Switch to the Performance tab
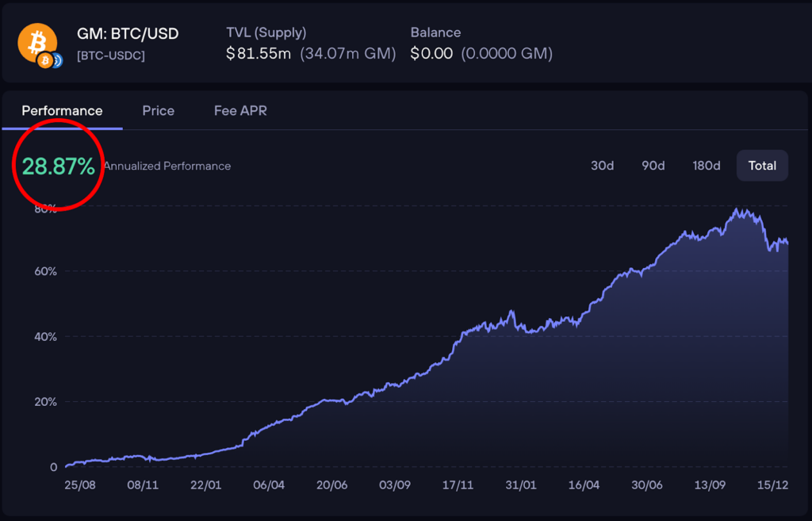This screenshot has height=521, width=812. pos(62,111)
